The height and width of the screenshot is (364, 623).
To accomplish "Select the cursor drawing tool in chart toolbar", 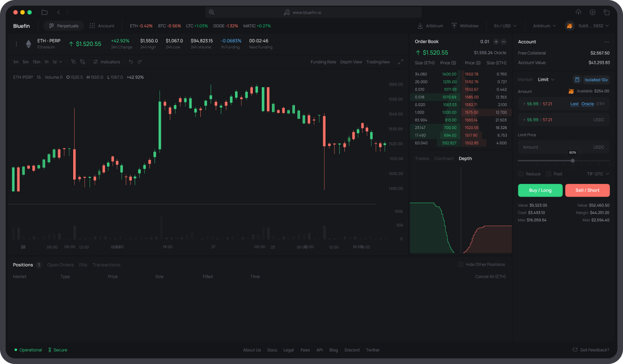I will [73, 62].
